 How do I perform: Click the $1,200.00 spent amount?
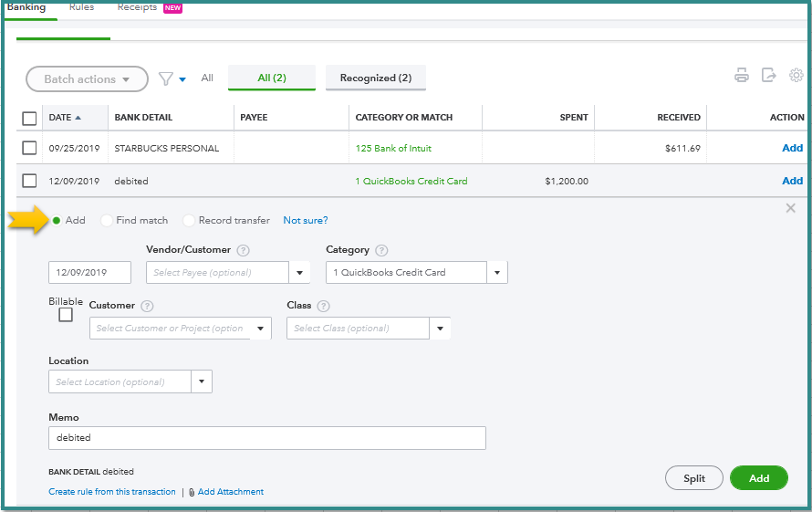pos(567,182)
